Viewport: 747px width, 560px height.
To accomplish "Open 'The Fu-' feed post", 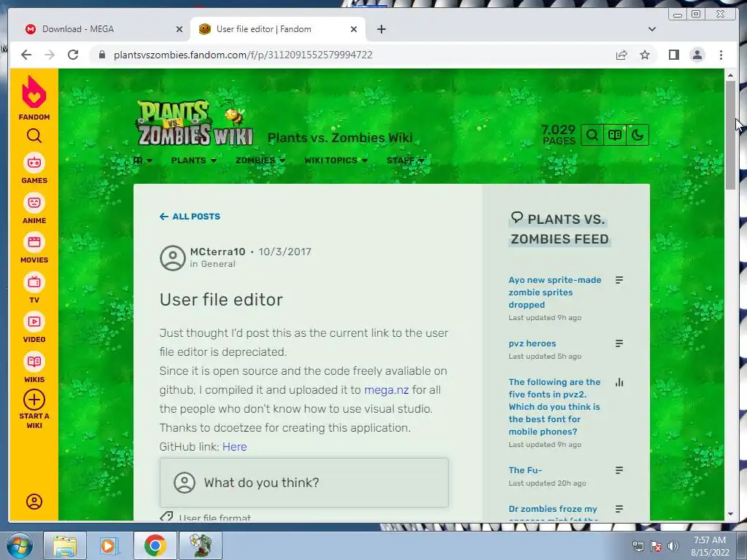I will click(x=525, y=470).
